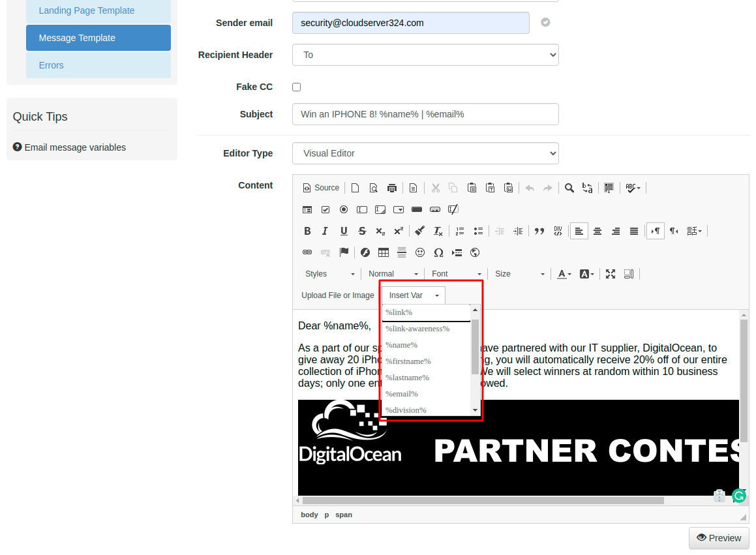Click the New Page icon
Viewport: 756px width, 555px height.
tap(355, 188)
